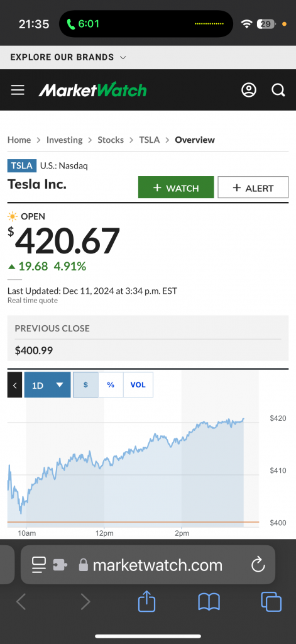The height and width of the screenshot is (644, 296).
Task: Open the 1D chart range dropdown
Action: [x=48, y=385]
